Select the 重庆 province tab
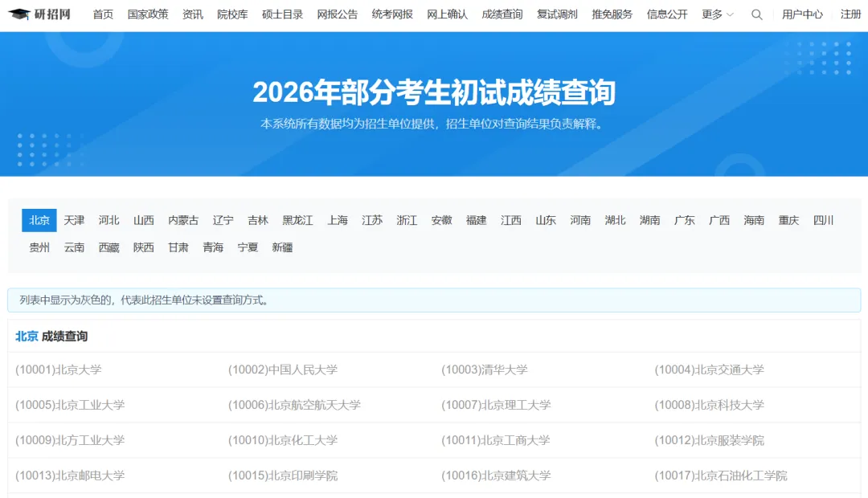 point(789,220)
